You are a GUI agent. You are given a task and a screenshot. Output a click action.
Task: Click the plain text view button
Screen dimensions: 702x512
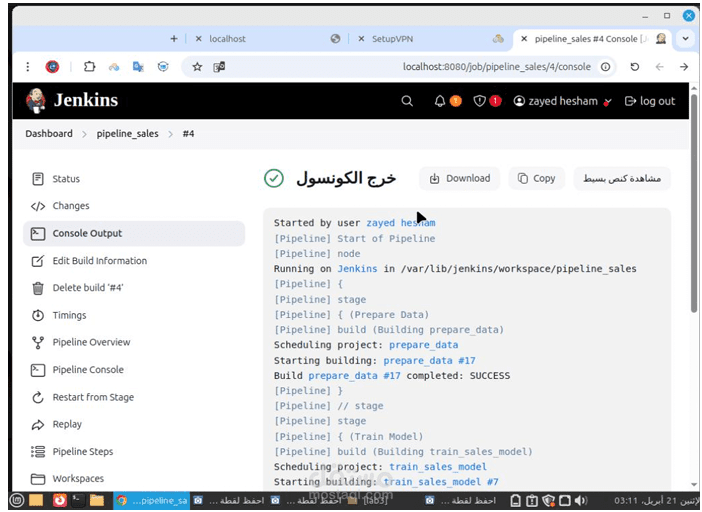point(622,179)
